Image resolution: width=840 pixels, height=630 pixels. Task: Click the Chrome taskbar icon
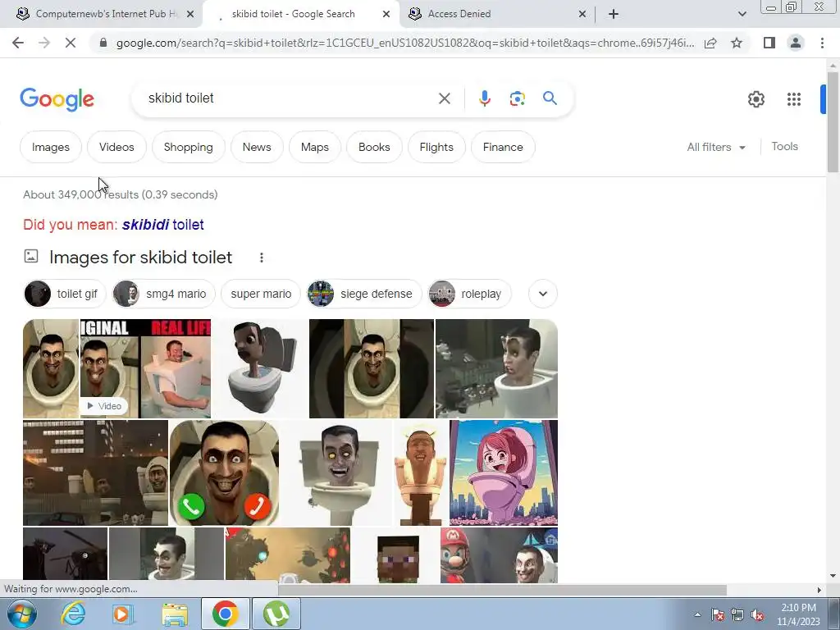pos(225,614)
